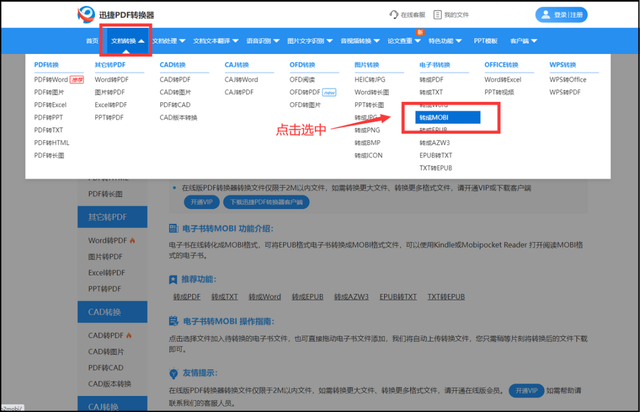Go to 首页 in the navigation bar
This screenshot has height=412, width=640.
tap(92, 41)
